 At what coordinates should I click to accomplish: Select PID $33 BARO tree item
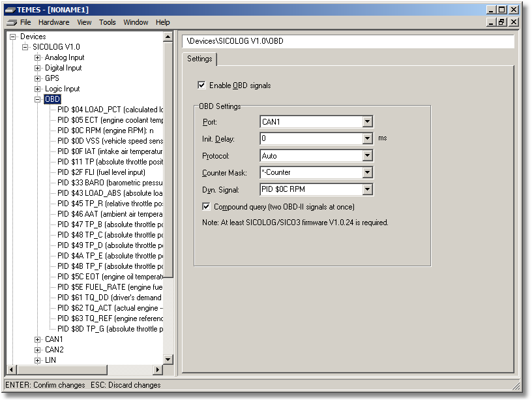[110, 183]
